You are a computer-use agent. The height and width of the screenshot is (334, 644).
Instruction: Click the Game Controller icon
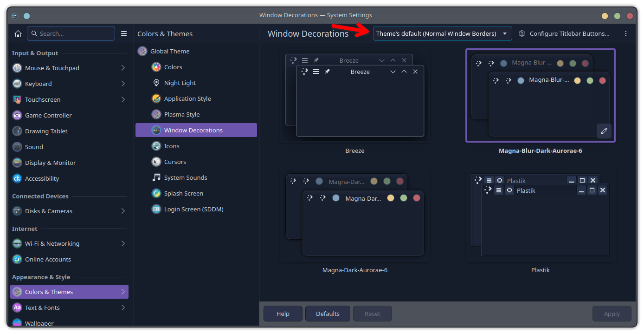[x=17, y=115]
